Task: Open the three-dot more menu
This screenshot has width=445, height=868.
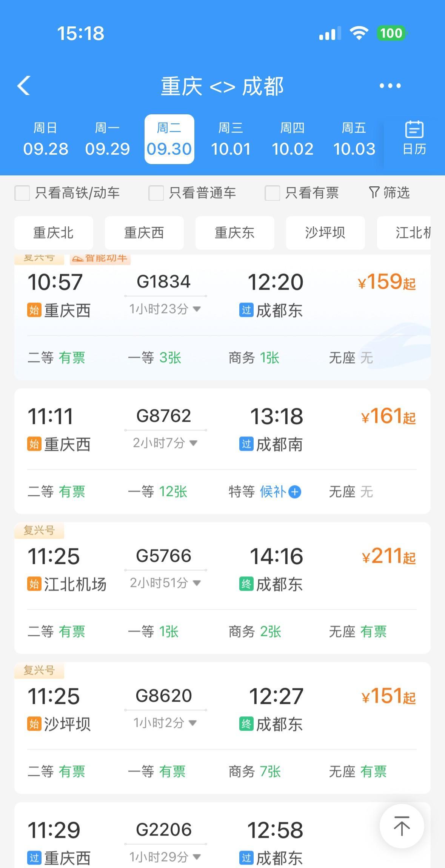Action: tap(390, 86)
